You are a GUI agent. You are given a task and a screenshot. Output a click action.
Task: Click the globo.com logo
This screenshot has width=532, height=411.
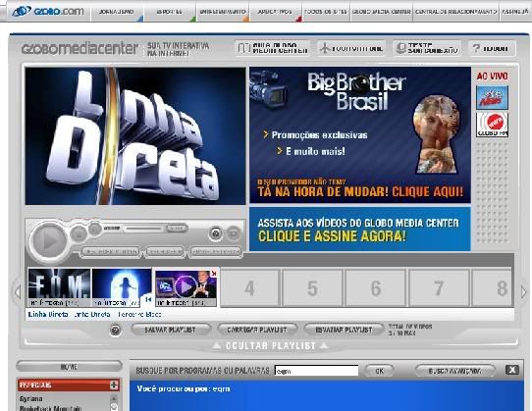click(47, 12)
